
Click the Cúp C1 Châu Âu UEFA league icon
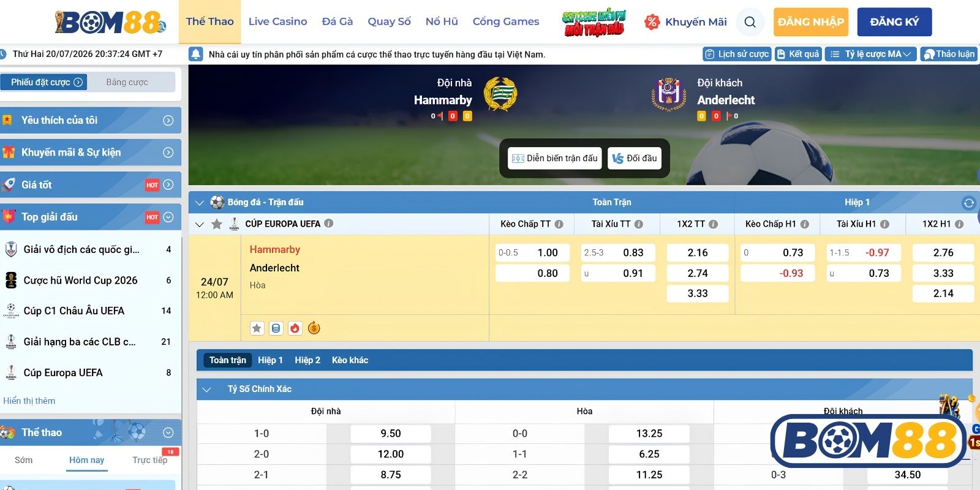(11, 311)
